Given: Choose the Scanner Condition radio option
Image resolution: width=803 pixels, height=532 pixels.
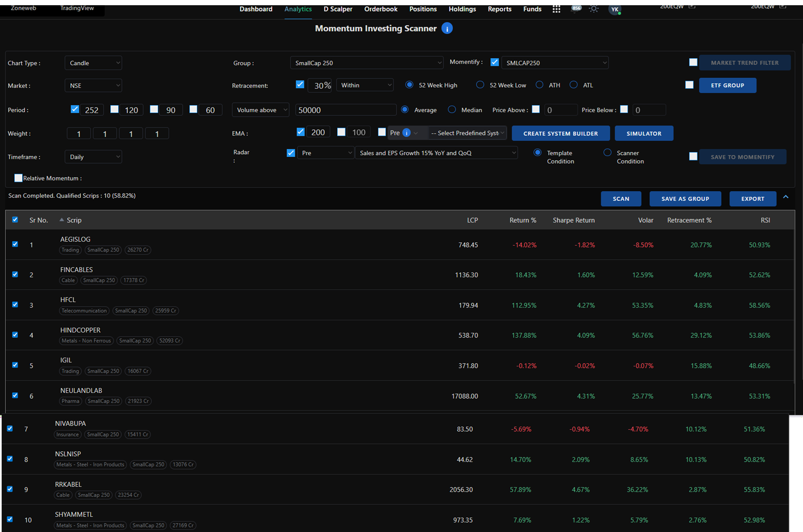Looking at the screenshot, I should (607, 153).
